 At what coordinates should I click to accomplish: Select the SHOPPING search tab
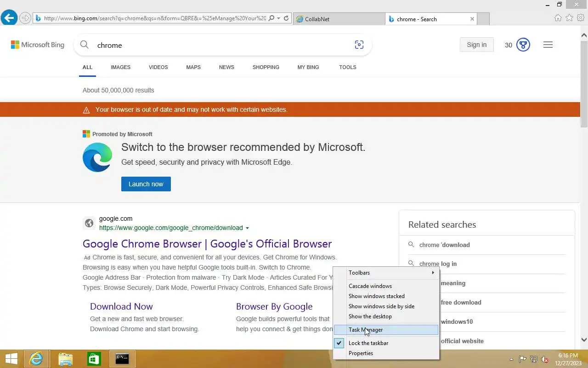click(266, 67)
